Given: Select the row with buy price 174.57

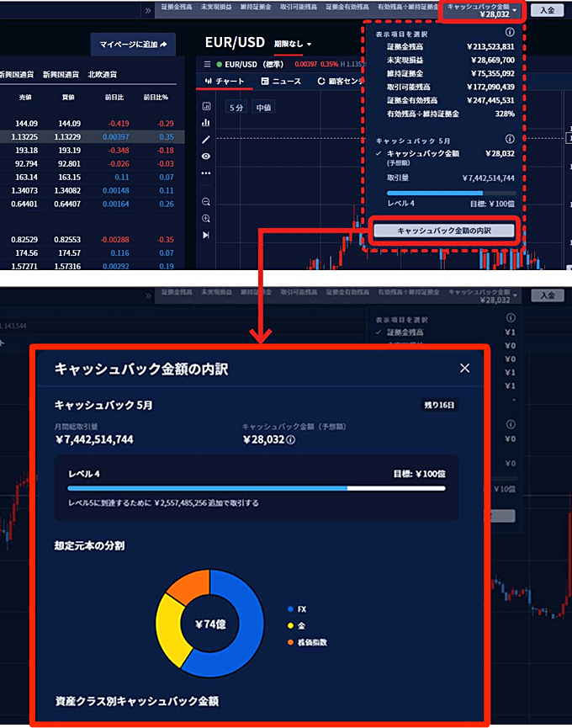Looking at the screenshot, I should coord(93,253).
